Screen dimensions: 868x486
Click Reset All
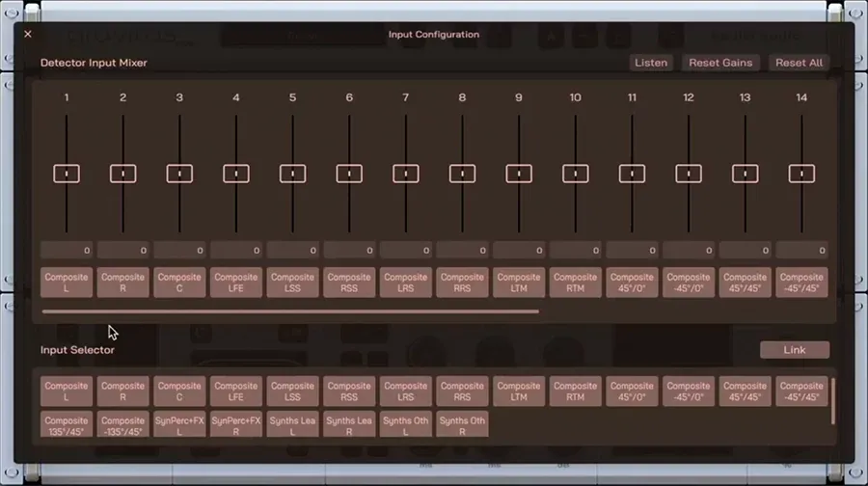(799, 63)
